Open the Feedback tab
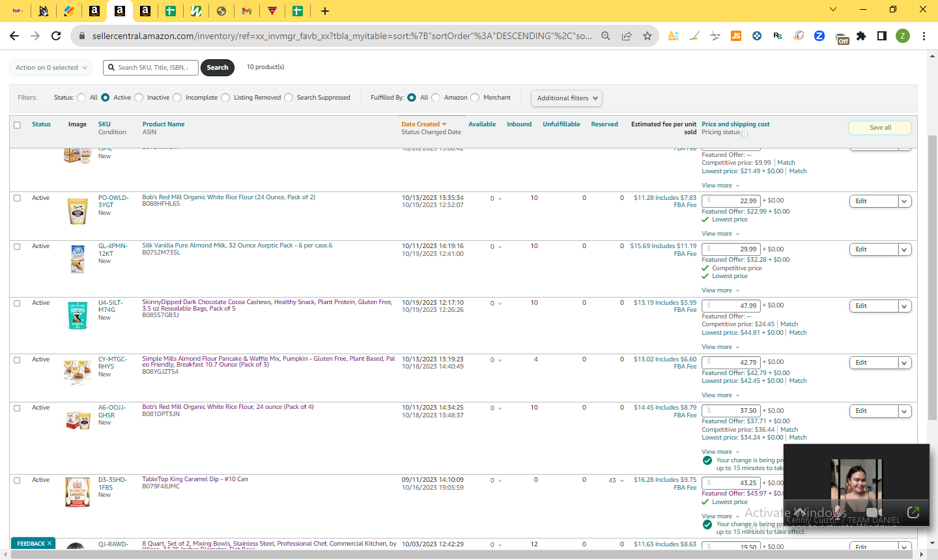938x560 pixels. [x=31, y=544]
